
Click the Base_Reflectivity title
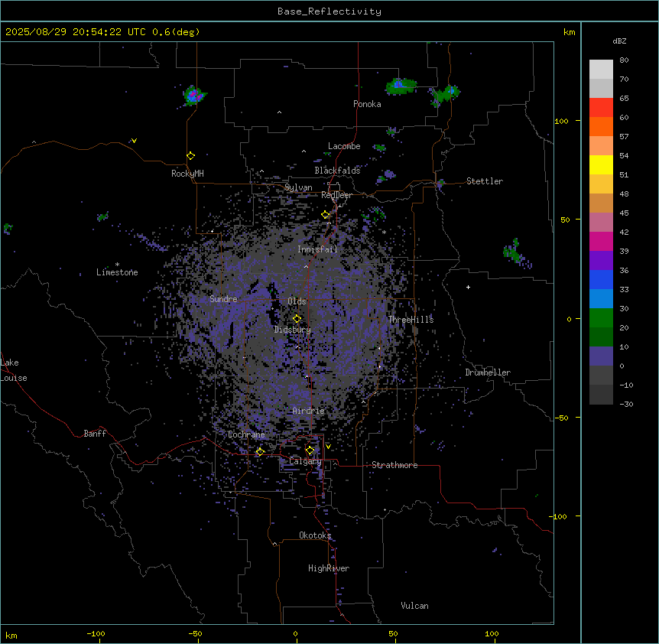point(329,11)
